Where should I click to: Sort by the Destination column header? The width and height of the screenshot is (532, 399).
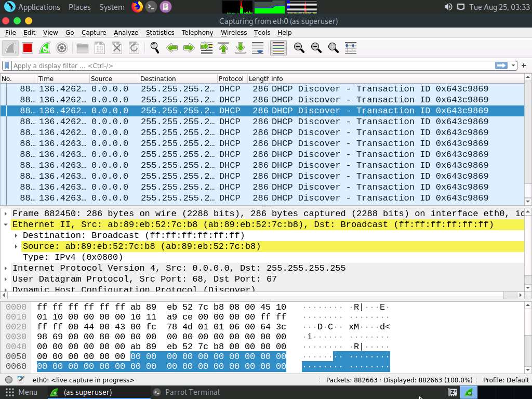[x=178, y=79]
